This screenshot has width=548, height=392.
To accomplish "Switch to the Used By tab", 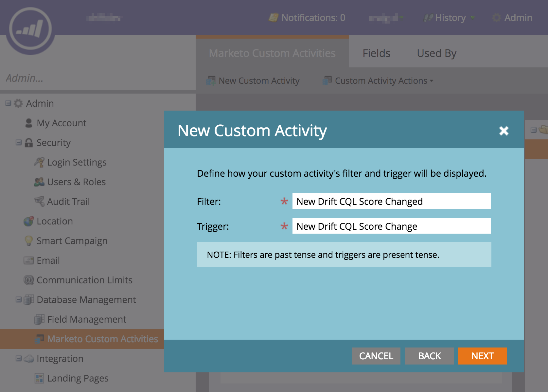I will pyautogui.click(x=436, y=53).
